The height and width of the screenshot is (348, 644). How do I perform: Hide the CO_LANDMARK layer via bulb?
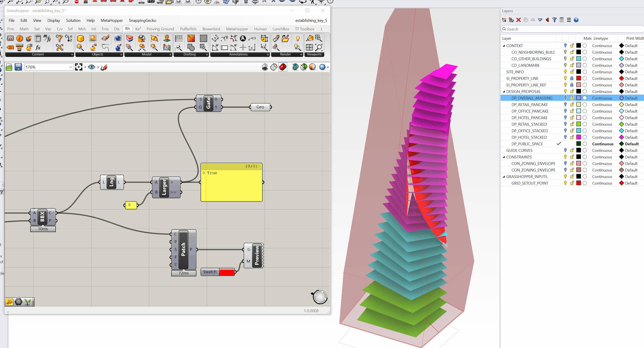click(565, 65)
